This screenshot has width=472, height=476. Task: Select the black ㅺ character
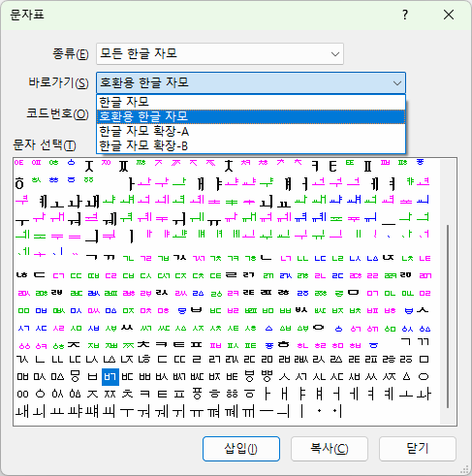[x=301, y=377]
